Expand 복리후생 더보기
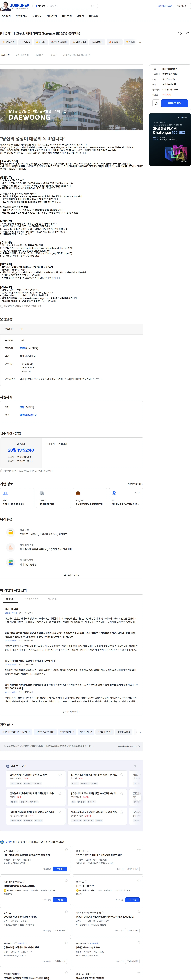This screenshot has width=191, height=980. pyautogui.click(x=71, y=575)
